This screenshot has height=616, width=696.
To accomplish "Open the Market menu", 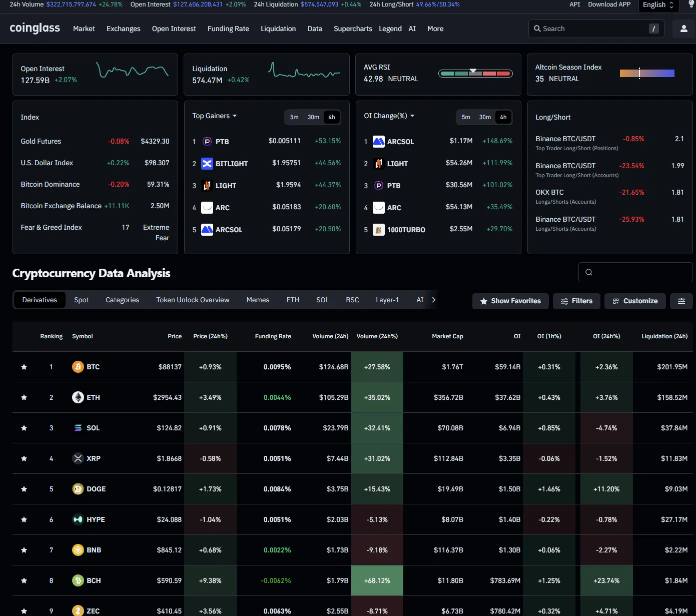I will (x=84, y=29).
